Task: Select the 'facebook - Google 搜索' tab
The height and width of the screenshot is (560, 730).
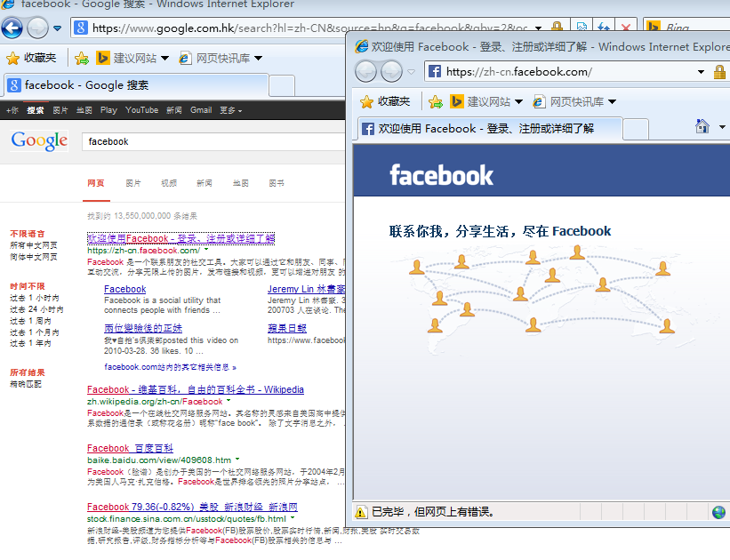Action: (136, 85)
